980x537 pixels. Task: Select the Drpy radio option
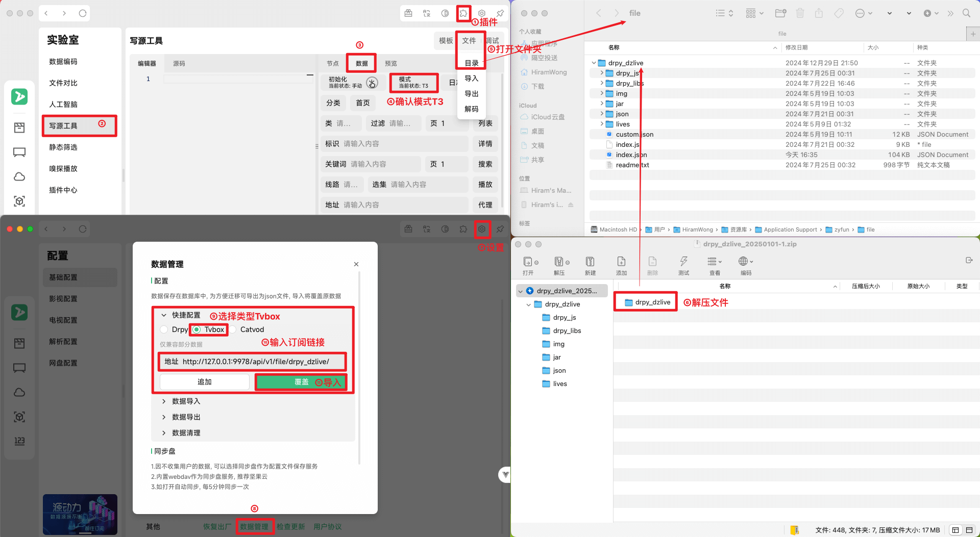click(164, 329)
